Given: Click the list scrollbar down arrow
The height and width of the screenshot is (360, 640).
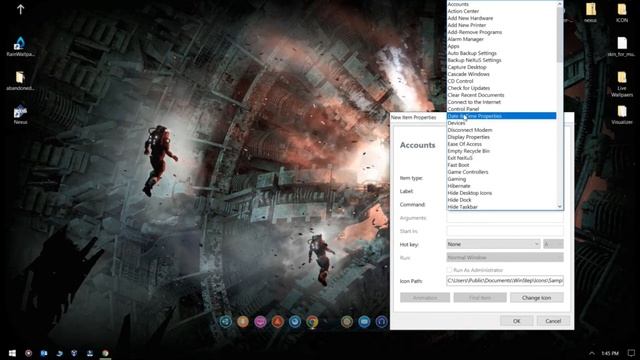Looking at the screenshot, I should tap(560, 207).
